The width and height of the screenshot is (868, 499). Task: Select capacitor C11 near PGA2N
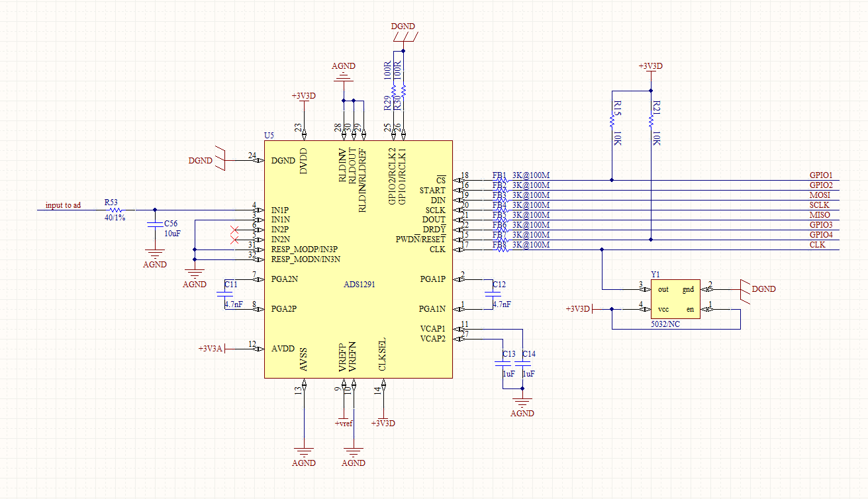pyautogui.click(x=224, y=294)
